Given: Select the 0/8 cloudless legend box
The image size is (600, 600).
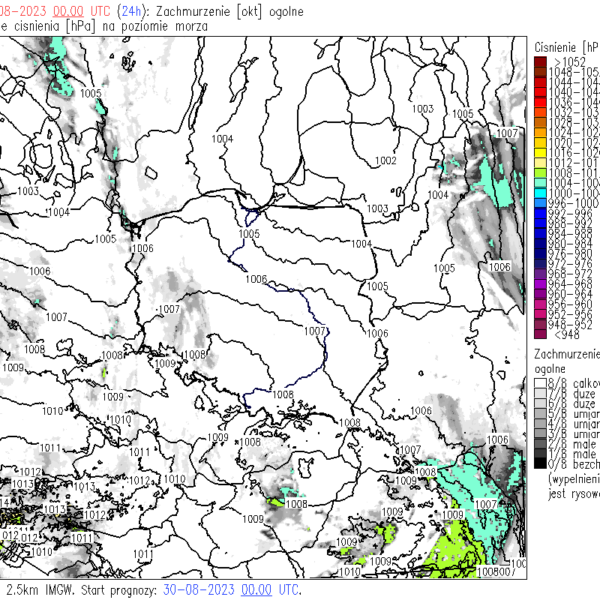Looking at the screenshot, I should (540, 465).
